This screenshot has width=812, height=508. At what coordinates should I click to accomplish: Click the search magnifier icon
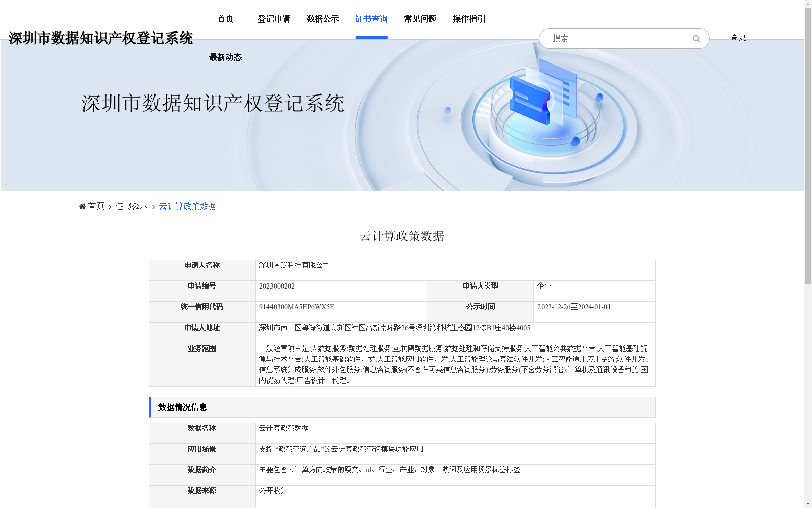696,39
